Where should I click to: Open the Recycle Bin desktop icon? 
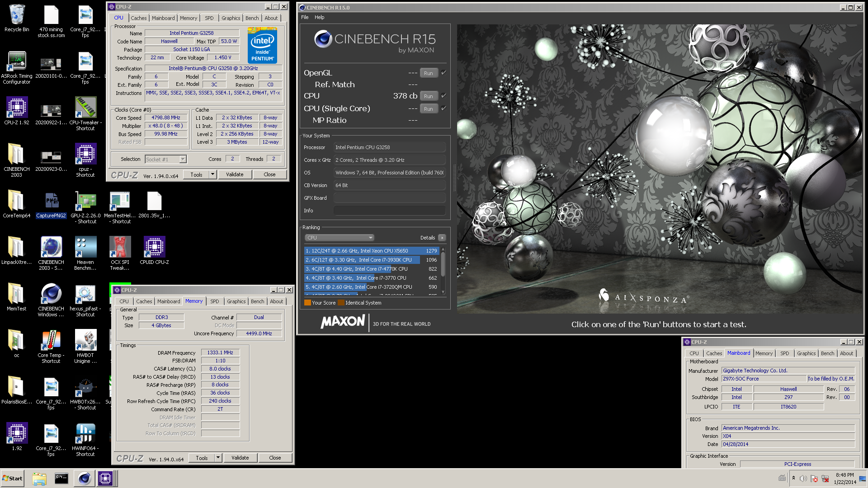coord(17,19)
